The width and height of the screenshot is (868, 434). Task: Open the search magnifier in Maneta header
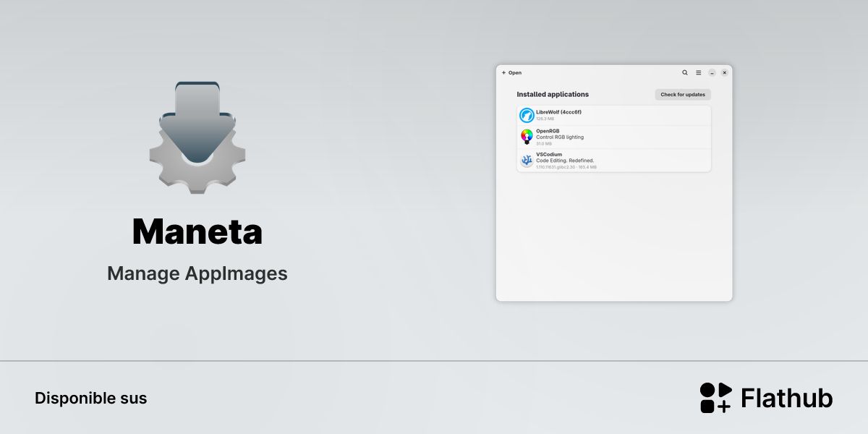685,72
